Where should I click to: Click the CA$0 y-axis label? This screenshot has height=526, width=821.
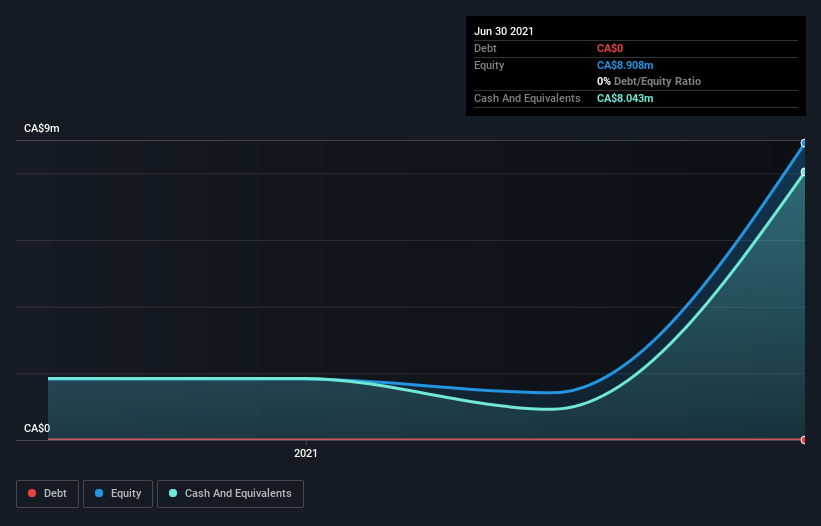(x=37, y=428)
